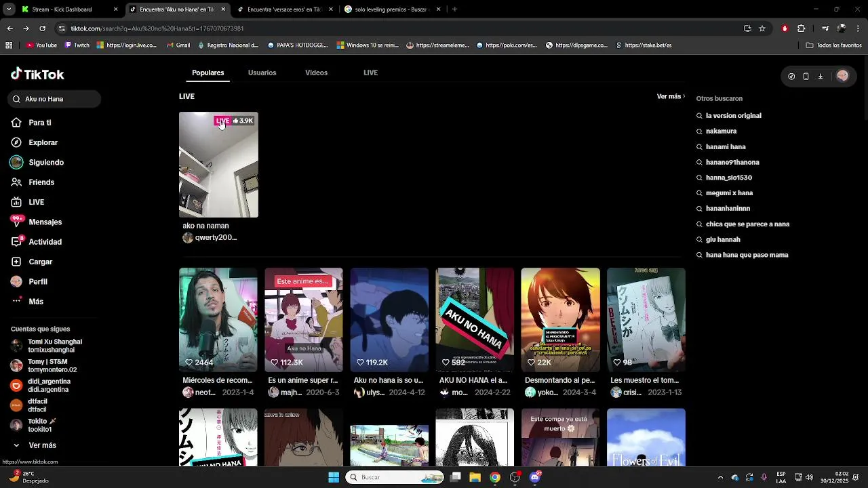Open Todos los favoritos bookmarks folder
The height and width of the screenshot is (488, 868).
tap(833, 45)
